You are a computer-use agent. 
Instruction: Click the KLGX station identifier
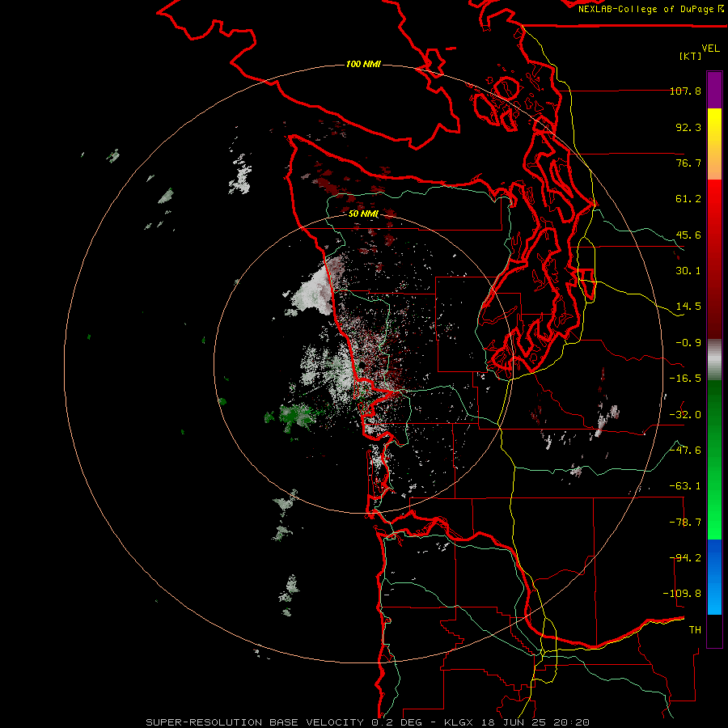click(460, 722)
